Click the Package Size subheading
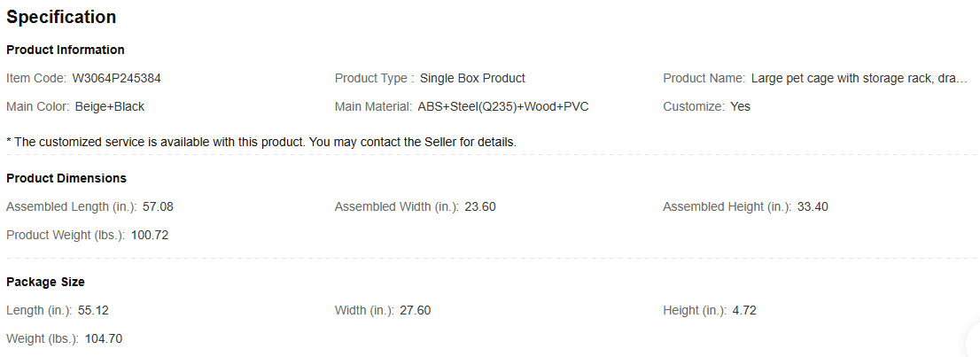 pyautogui.click(x=45, y=282)
